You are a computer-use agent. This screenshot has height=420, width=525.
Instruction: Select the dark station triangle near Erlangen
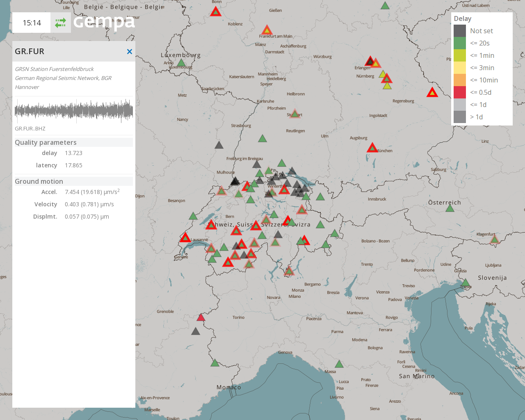click(x=370, y=61)
